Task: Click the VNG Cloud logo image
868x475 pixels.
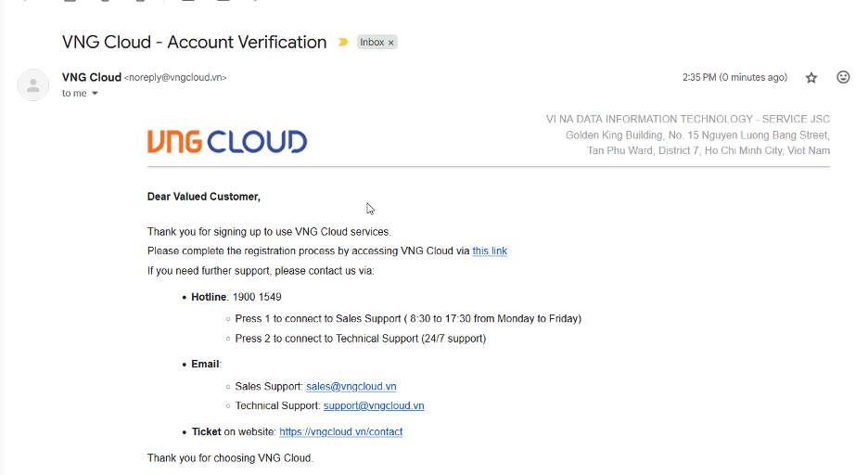Action: coord(227,142)
